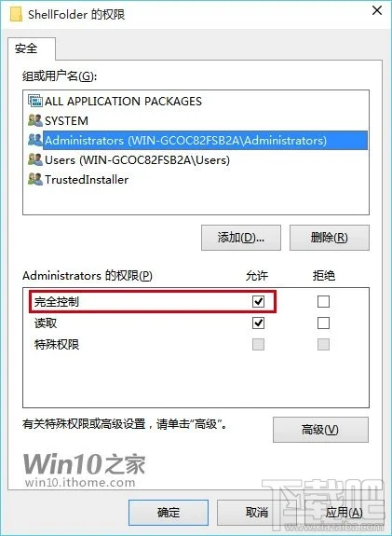Click the ALL APPLICATION PACKAGES group icon
392x536 pixels.
coord(35,101)
